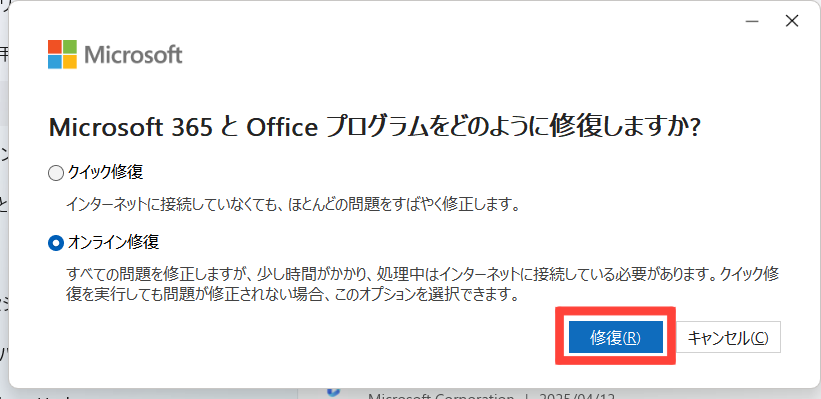Click the クイック修復 description about インターネットに接続していなくても
The width and height of the screenshot is (821, 399).
pyautogui.click(x=293, y=204)
